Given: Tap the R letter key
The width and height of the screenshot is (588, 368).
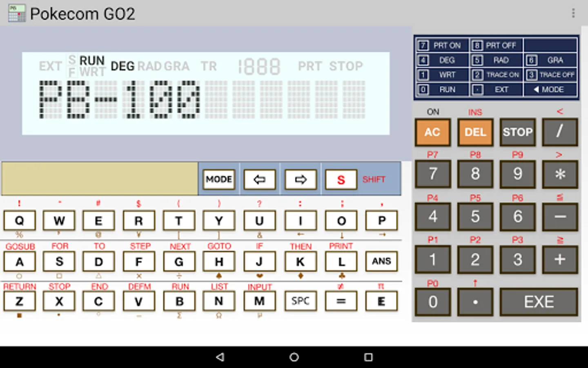Looking at the screenshot, I should pyautogui.click(x=139, y=221).
